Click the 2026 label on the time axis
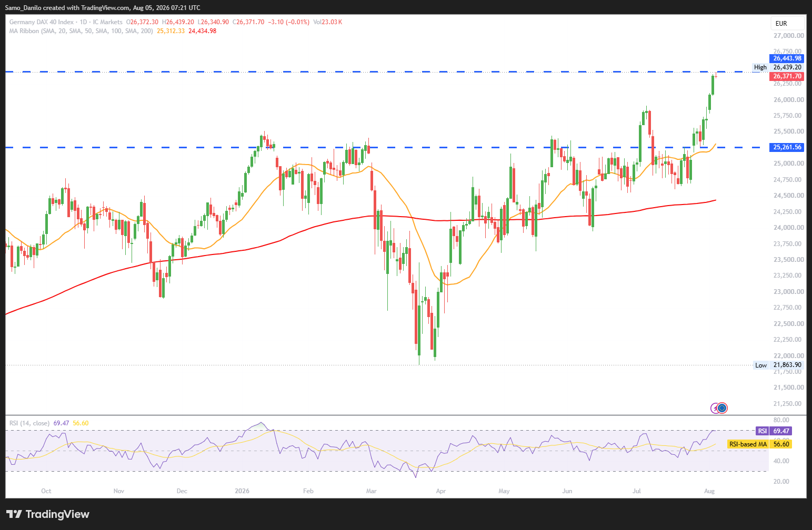The width and height of the screenshot is (812, 530). click(x=242, y=491)
